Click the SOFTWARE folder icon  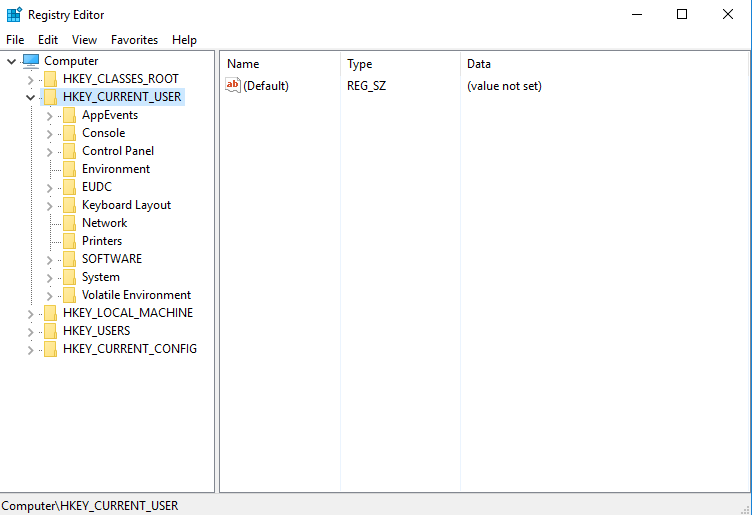pos(70,259)
